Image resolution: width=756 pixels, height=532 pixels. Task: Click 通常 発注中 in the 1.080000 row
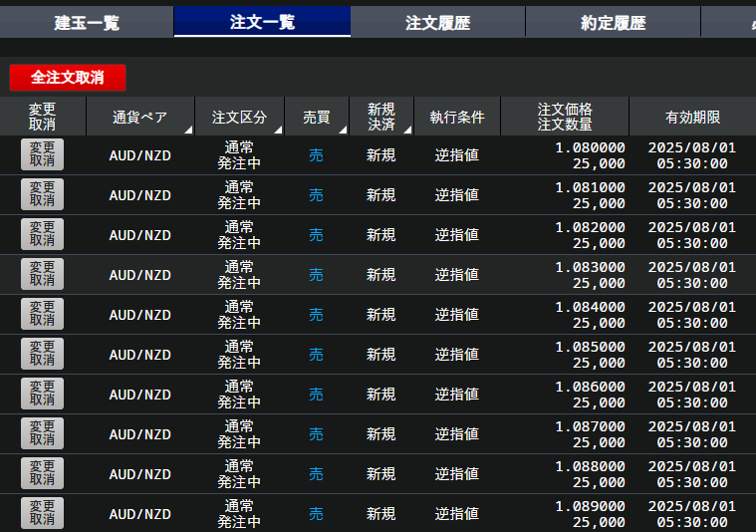pyautogui.click(x=239, y=154)
